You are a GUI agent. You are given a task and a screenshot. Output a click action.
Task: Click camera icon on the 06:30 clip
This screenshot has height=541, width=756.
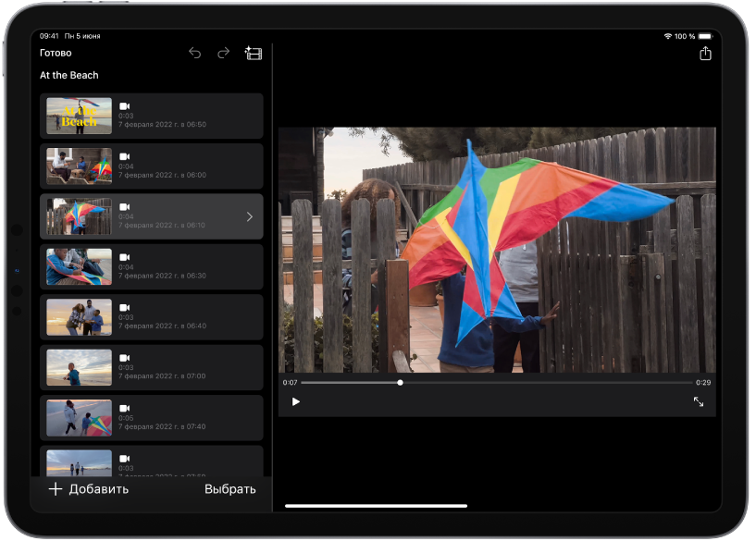tap(125, 257)
